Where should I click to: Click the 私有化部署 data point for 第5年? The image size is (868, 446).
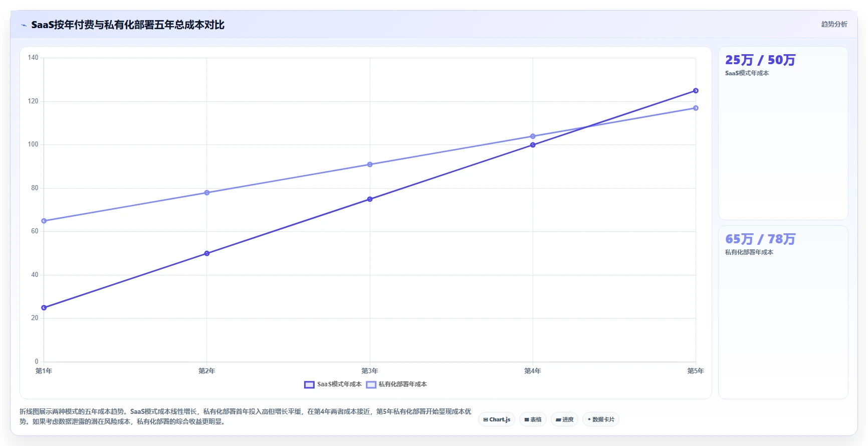click(696, 108)
